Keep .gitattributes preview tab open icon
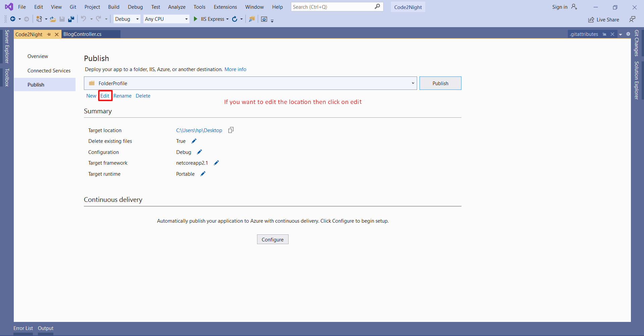The width and height of the screenshot is (644, 336). coord(604,34)
